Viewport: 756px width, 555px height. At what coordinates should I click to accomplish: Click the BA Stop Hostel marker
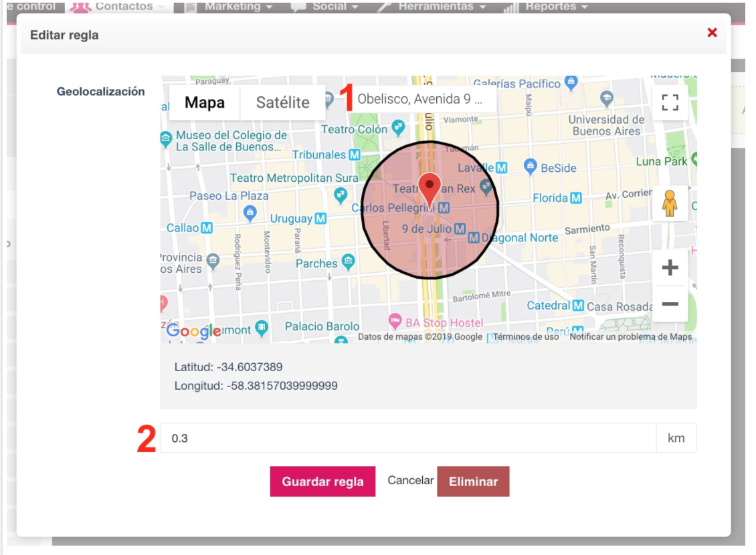pos(395,322)
